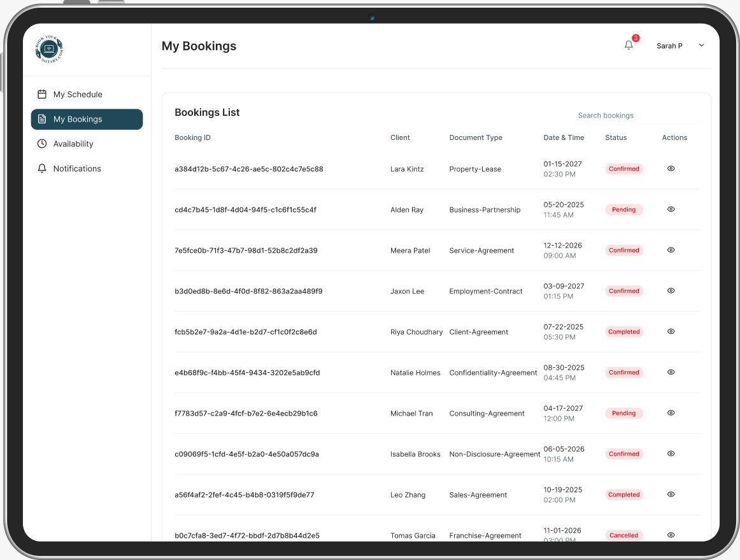The width and height of the screenshot is (740, 560).
Task: Click booking ID b0c7cfa8-3ed7-4f72-bbdf-2d7b8b44d2e5
Action: tap(247, 535)
